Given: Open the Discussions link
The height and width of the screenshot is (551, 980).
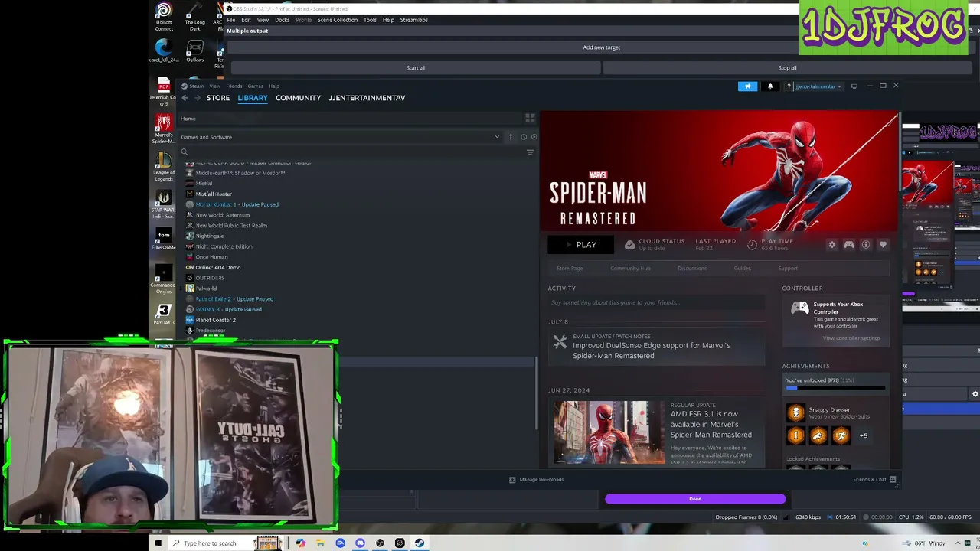Looking at the screenshot, I should (x=692, y=269).
